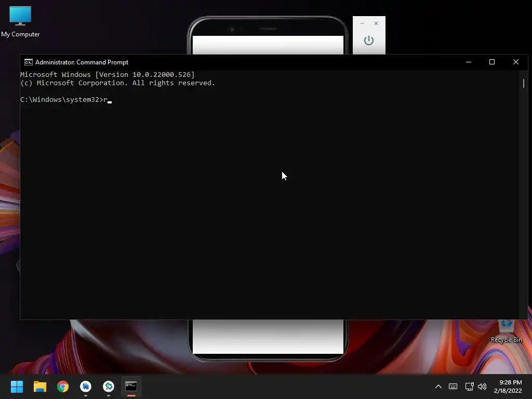Open the green diamond taskbar app
This screenshot has height=399, width=532.
point(109,387)
